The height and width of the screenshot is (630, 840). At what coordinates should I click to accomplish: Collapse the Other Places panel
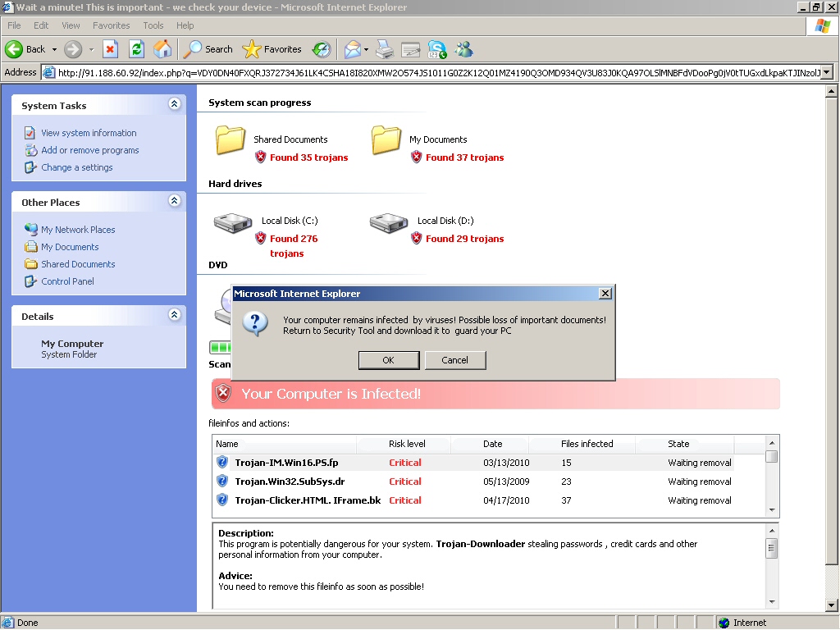coord(174,201)
